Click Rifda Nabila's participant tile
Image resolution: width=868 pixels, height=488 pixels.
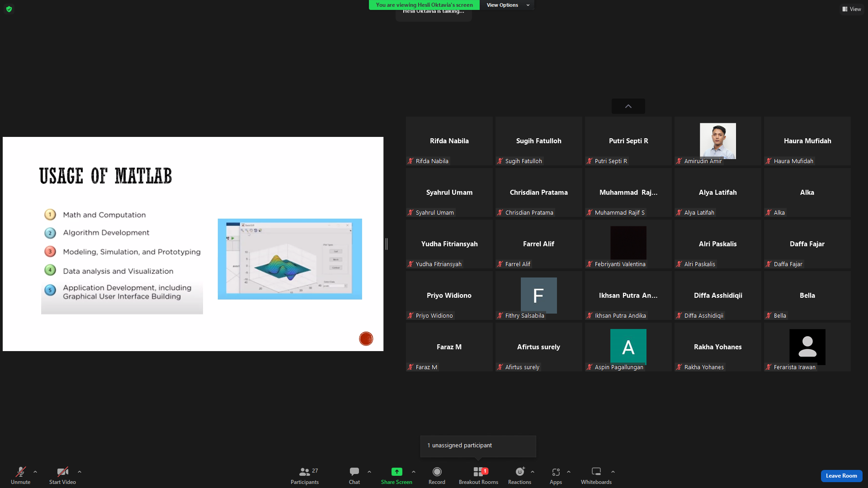449,141
